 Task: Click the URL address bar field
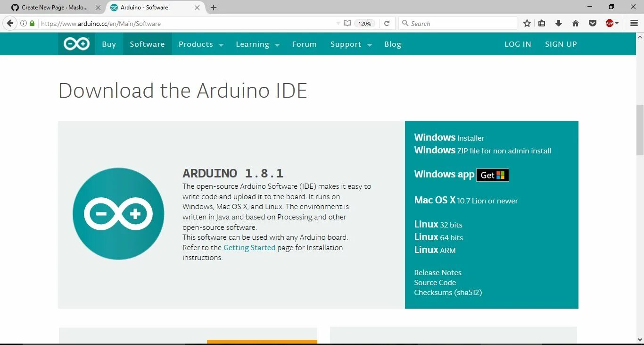pyautogui.click(x=186, y=23)
